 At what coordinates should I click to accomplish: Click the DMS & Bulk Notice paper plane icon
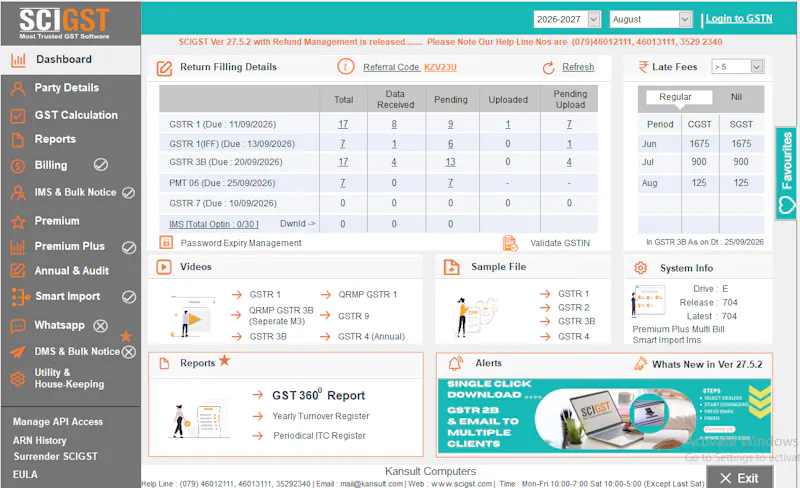(x=18, y=352)
